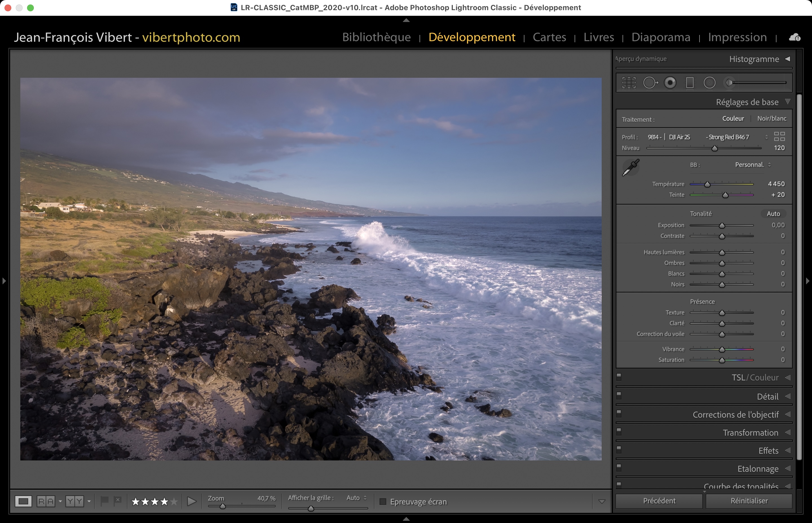Select the crop overlay tool
812x523 pixels.
[628, 83]
